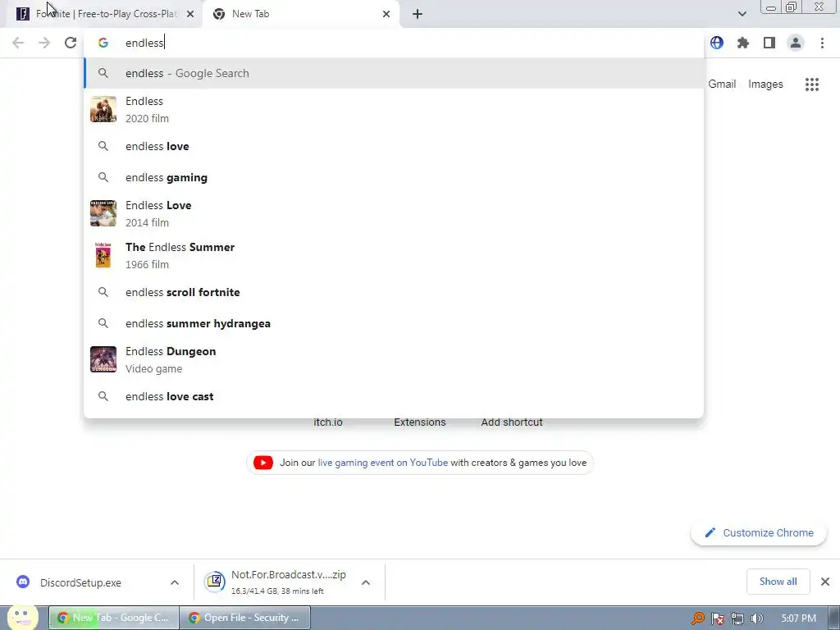This screenshot has height=630, width=840.
Task: Select 'The Endless Summer' suggestion
Action: [x=394, y=255]
